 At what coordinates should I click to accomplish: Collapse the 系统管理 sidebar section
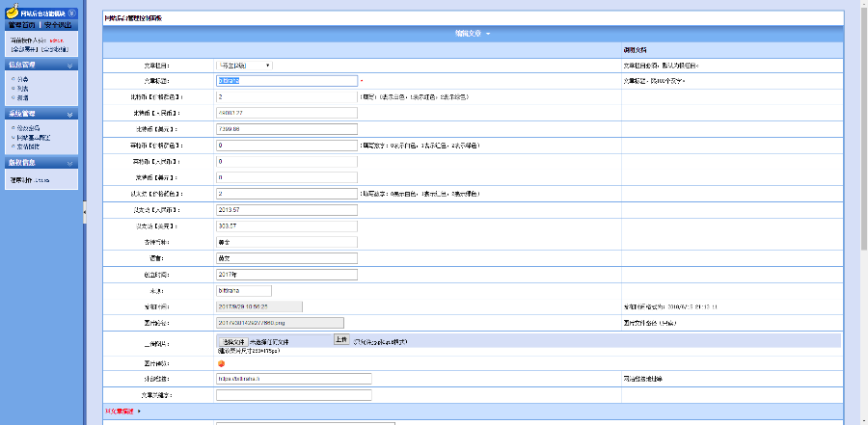[x=70, y=114]
